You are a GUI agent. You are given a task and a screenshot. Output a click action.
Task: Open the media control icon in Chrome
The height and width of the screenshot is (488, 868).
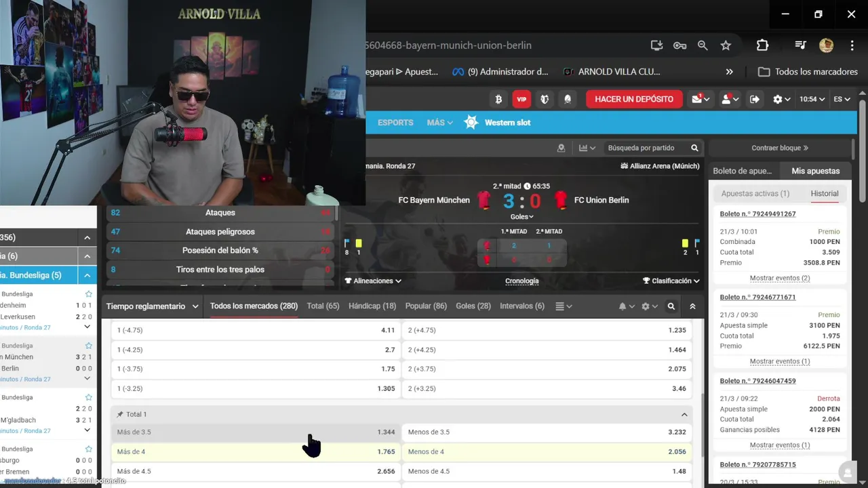(800, 45)
